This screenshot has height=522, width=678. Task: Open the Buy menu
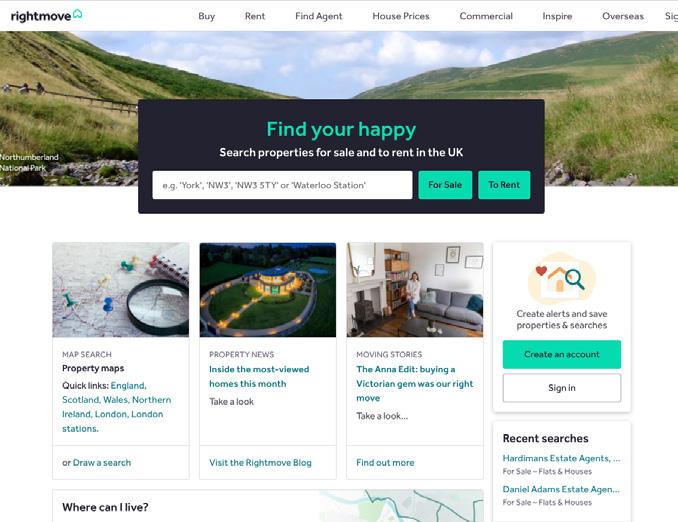click(x=207, y=16)
